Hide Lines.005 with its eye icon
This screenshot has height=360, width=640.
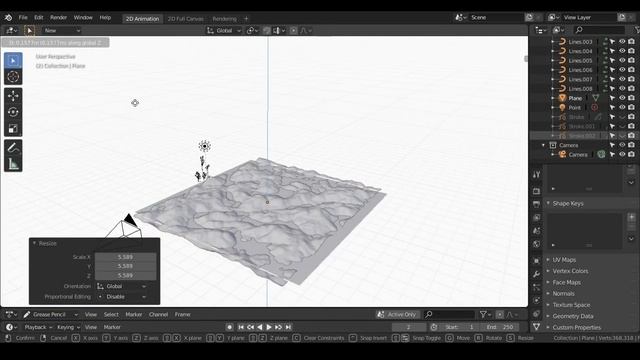[x=622, y=60]
